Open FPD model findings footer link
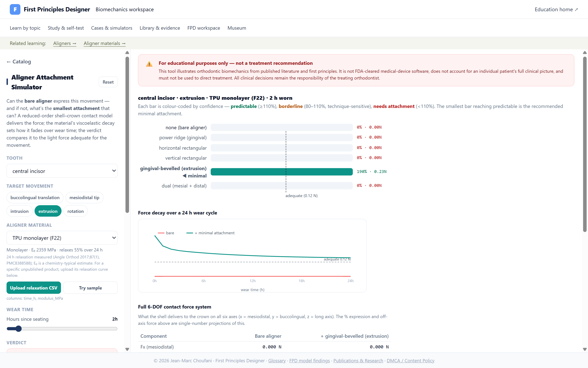Screen dimensions: 588x368 (310, 360)
